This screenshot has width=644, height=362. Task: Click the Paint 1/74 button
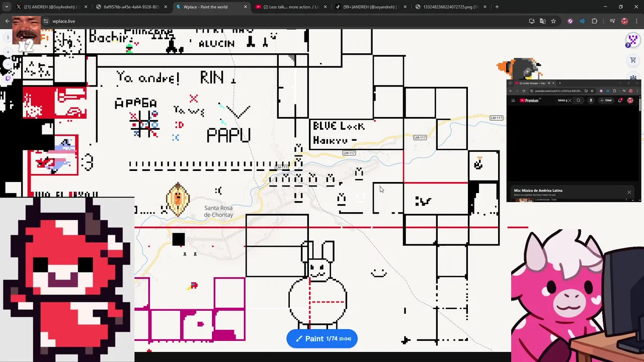(322, 339)
